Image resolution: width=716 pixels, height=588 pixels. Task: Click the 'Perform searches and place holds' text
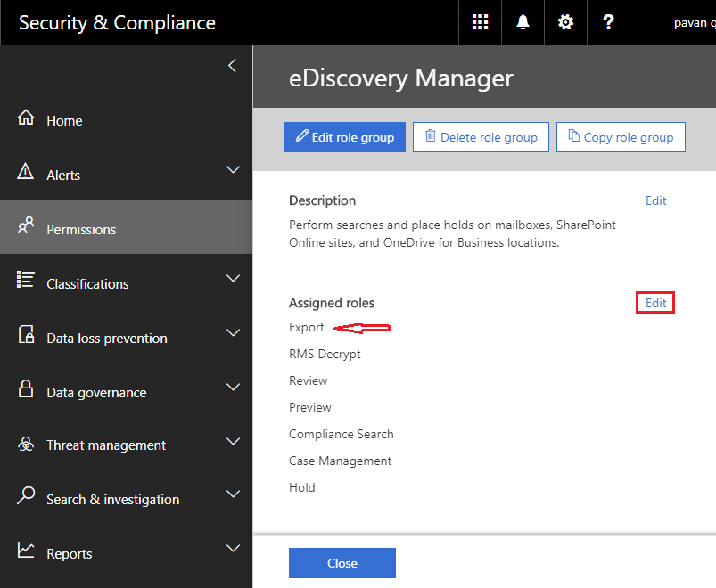452,233
